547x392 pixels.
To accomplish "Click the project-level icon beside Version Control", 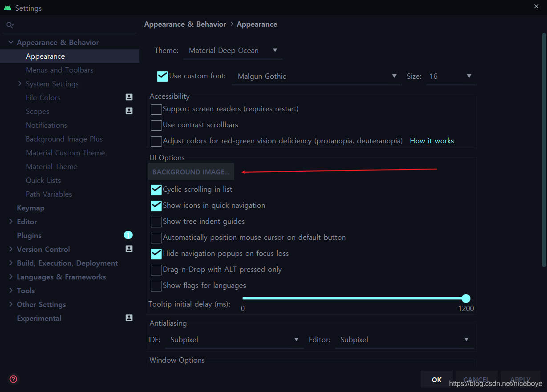I will 129,249.
